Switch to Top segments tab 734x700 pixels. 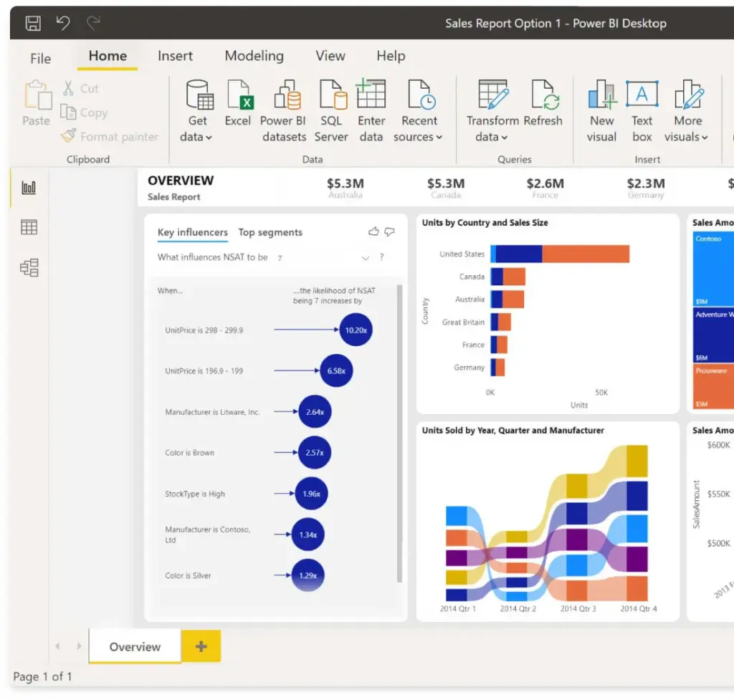point(270,233)
